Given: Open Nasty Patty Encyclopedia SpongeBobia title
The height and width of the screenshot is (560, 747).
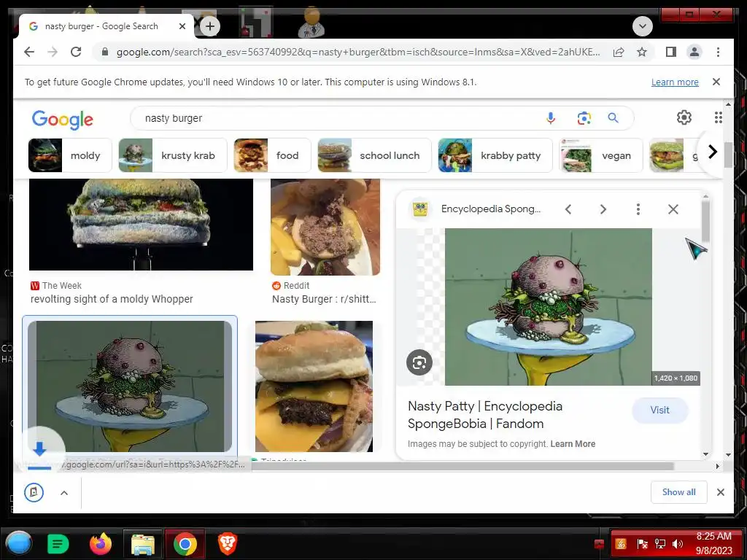Looking at the screenshot, I should pos(485,415).
